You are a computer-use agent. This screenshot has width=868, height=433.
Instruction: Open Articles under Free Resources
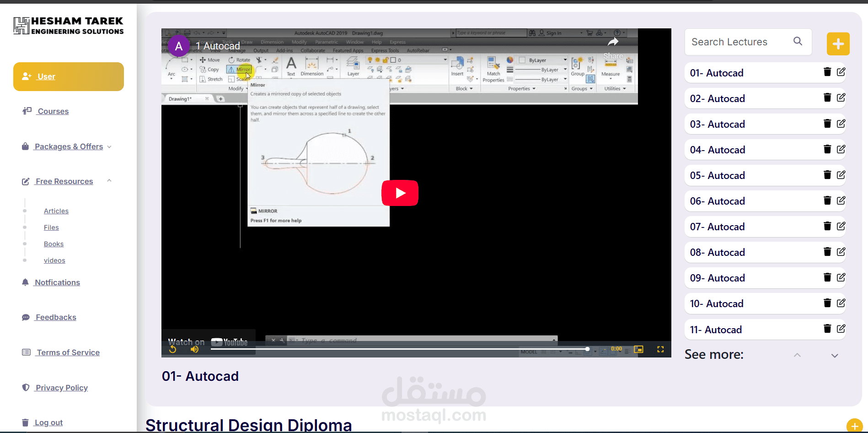(56, 211)
